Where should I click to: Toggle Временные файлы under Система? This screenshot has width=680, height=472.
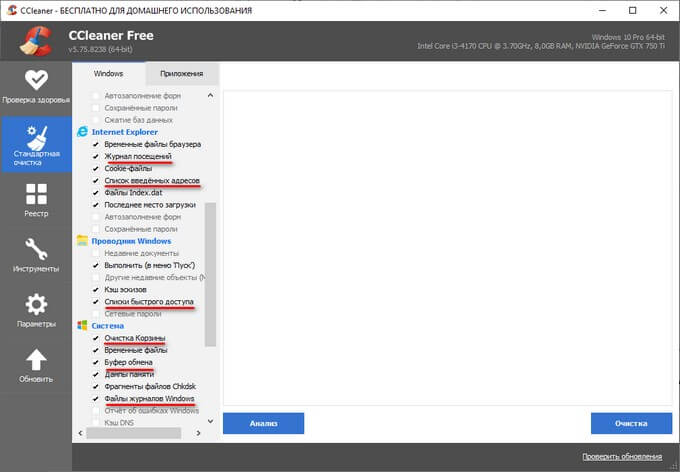(x=96, y=350)
